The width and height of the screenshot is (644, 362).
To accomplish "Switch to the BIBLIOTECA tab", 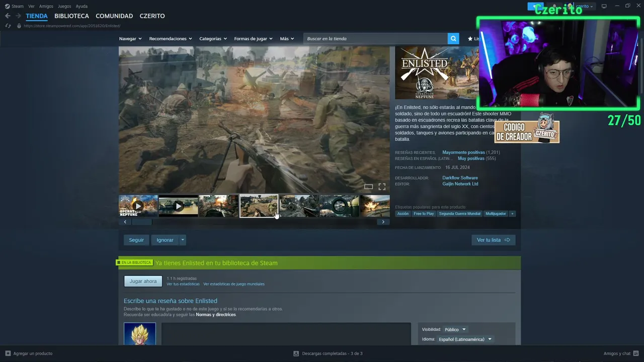I will pos(71,16).
